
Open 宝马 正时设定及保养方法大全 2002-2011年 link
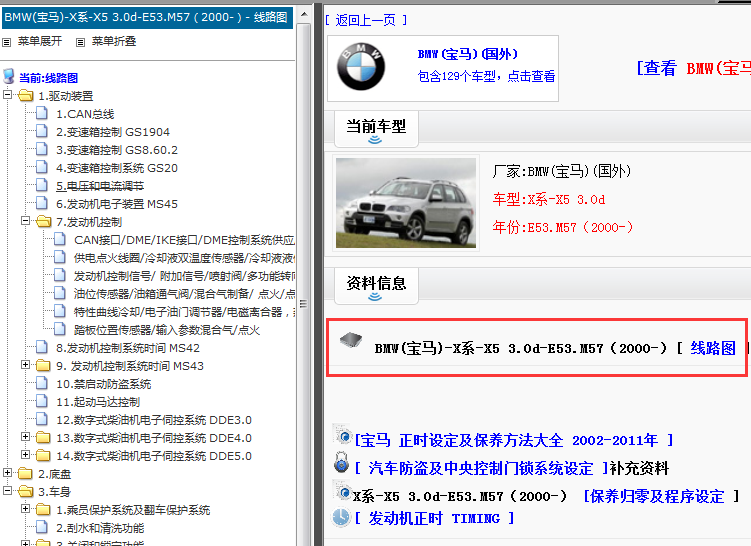514,440
